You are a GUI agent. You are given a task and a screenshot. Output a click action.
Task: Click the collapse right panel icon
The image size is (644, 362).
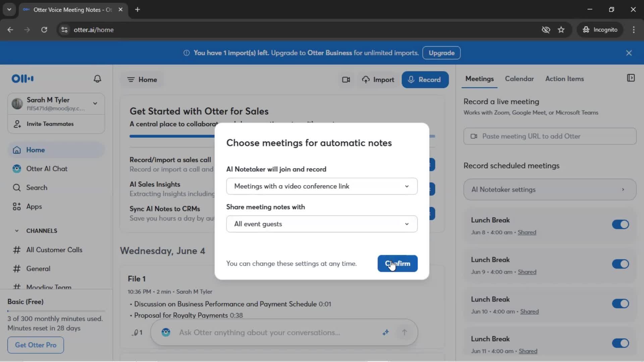pos(631,78)
